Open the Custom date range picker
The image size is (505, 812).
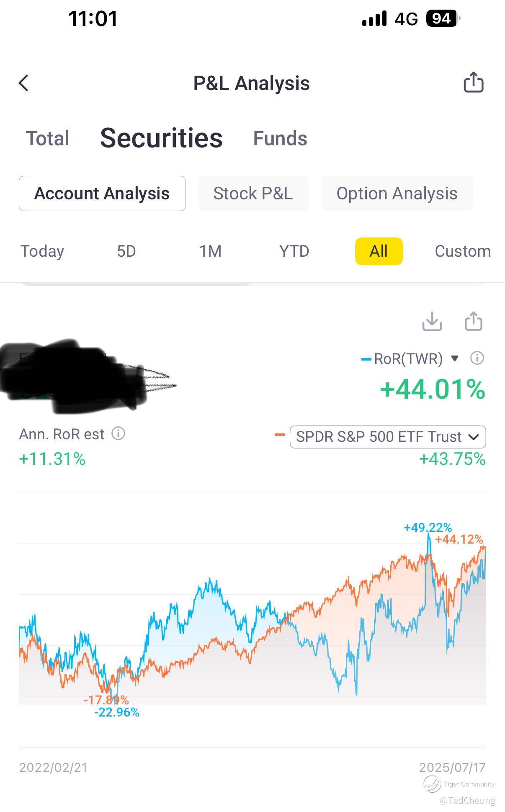coord(462,251)
